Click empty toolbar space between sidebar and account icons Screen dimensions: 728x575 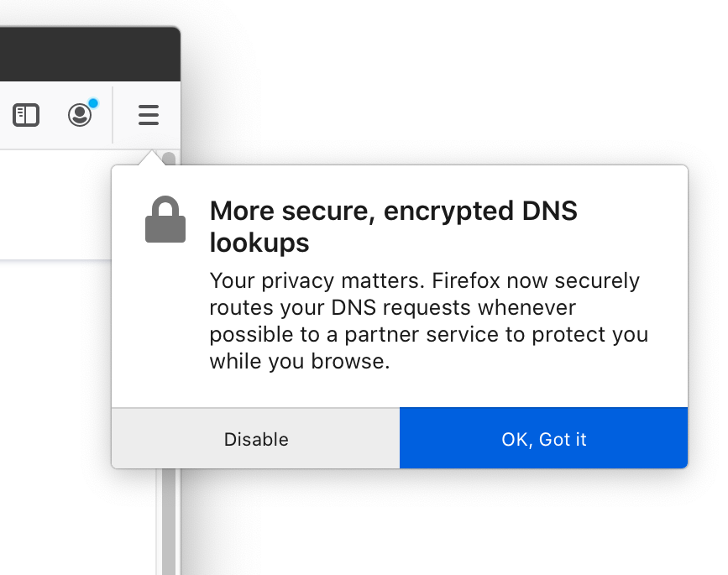(x=54, y=115)
